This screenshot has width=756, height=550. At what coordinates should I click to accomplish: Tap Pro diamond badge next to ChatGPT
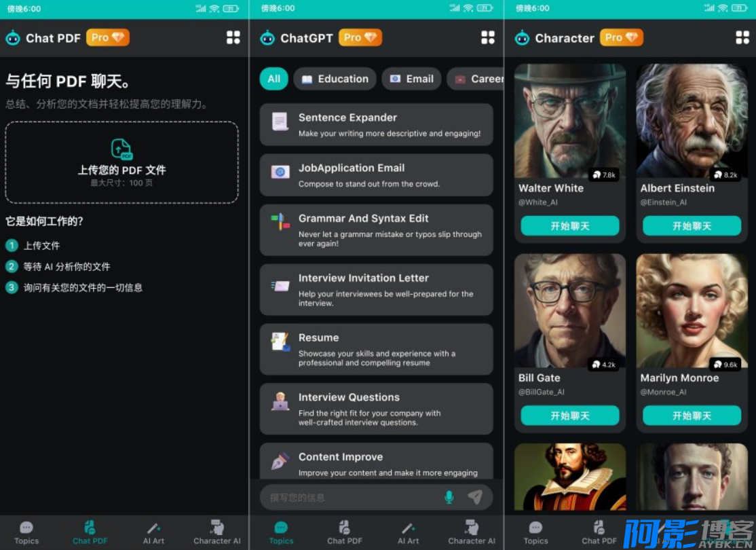[360, 38]
